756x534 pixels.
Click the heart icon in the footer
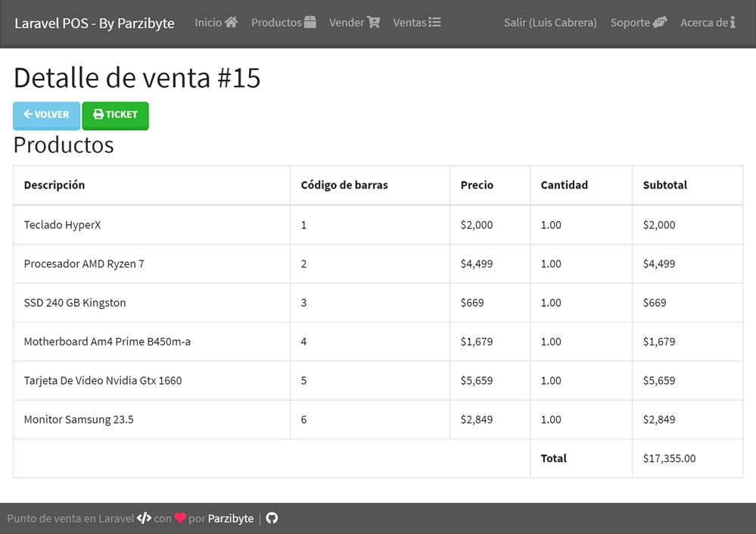pyautogui.click(x=179, y=518)
